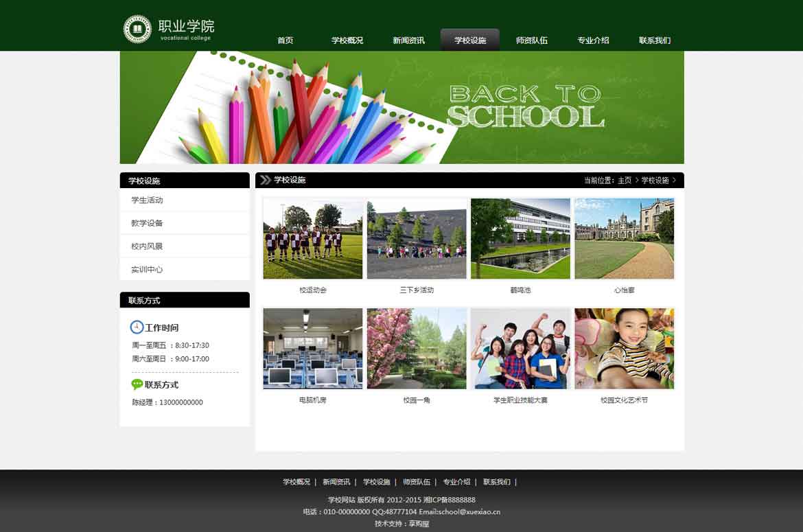Screen dimensions: 803x532
Task: Click the 学校设施 black sidebar panel header
Action: pos(185,181)
